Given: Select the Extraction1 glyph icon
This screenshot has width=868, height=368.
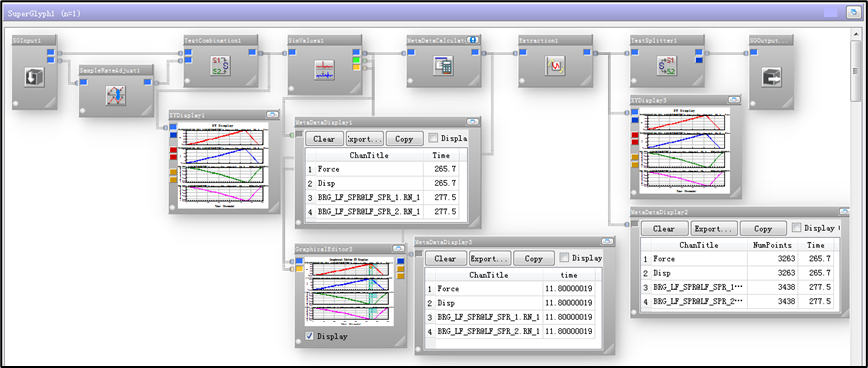Looking at the screenshot, I should [555, 65].
